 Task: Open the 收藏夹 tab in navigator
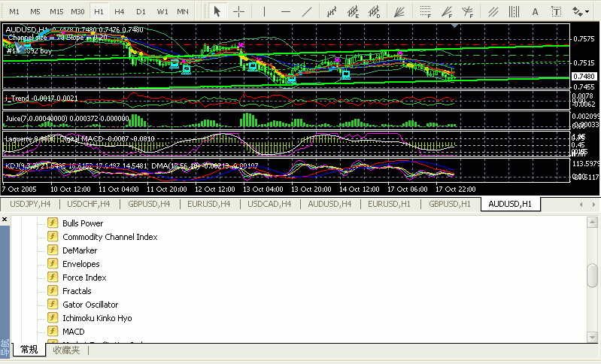pyautogui.click(x=66, y=350)
